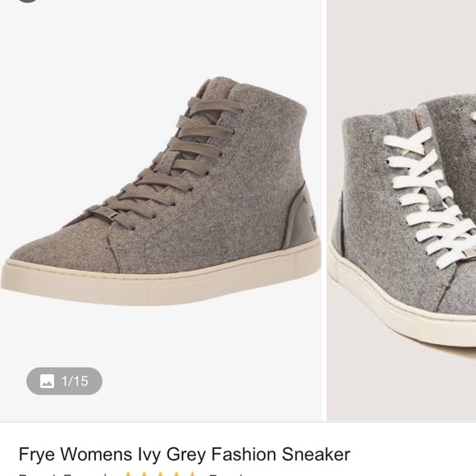This screenshot has width=476, height=476.
Task: Click the word "Sneaker" in the product title
Action: pyautogui.click(x=316, y=455)
